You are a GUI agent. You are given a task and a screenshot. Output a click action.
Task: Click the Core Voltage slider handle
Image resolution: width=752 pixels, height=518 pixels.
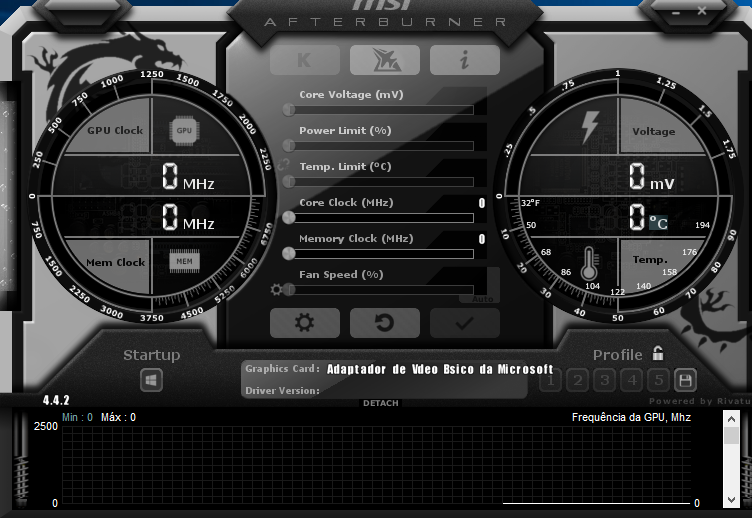click(289, 110)
